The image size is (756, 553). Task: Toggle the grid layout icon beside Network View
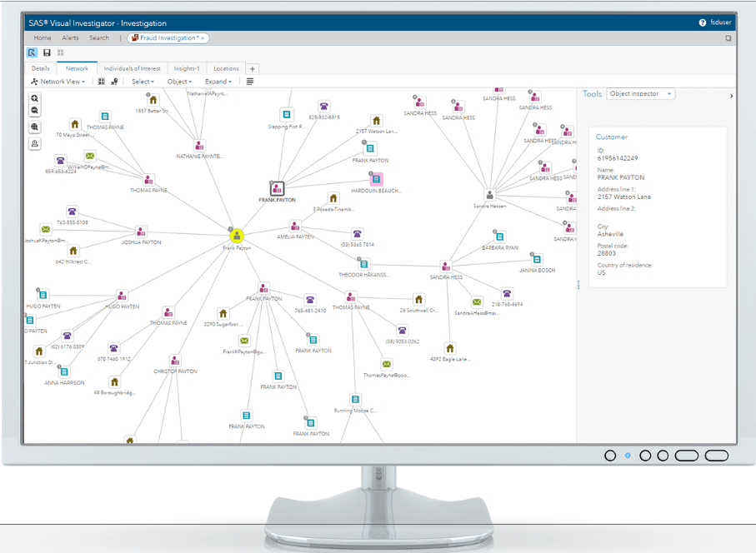[102, 82]
